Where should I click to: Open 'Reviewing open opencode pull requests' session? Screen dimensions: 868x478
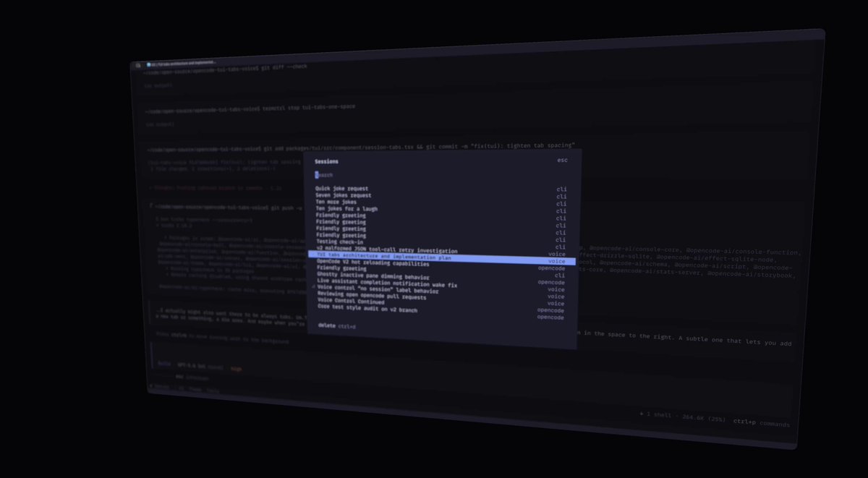coord(441,297)
